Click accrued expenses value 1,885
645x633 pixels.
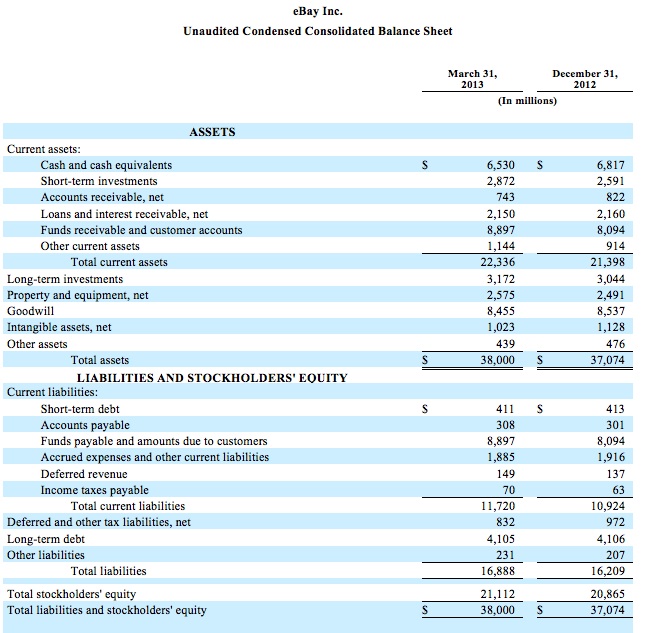(x=501, y=457)
